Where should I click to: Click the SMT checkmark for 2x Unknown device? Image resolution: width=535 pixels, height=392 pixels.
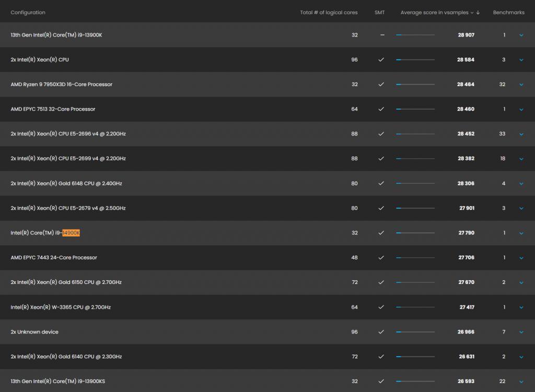[381, 331]
